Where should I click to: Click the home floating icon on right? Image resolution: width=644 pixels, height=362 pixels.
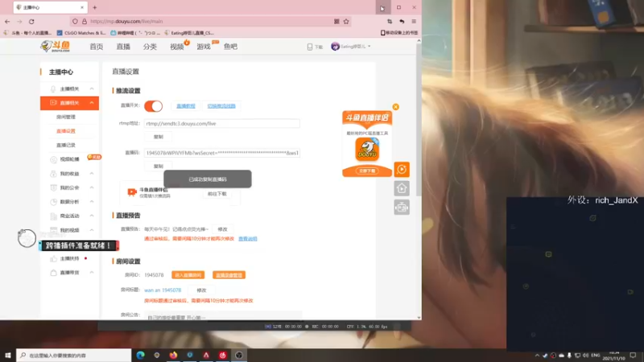coord(402,188)
